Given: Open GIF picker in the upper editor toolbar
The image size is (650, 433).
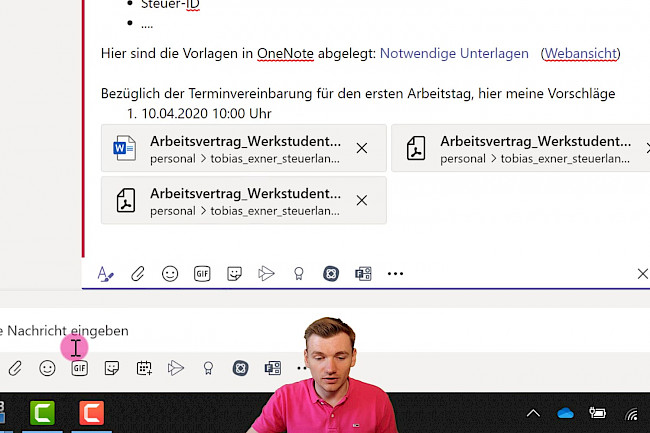Looking at the screenshot, I should tap(202, 274).
